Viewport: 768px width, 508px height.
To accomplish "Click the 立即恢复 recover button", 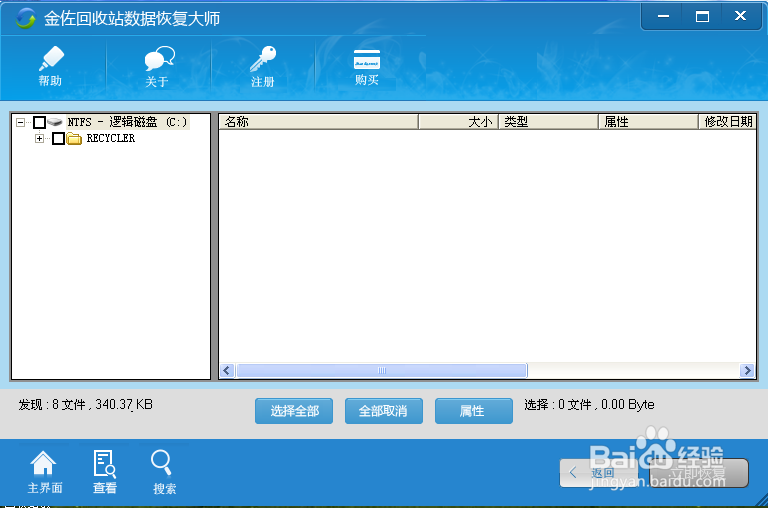I will 699,473.
